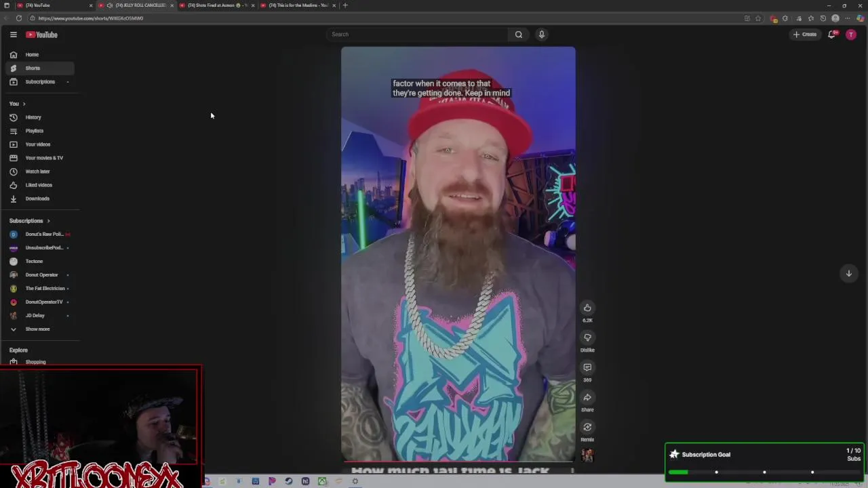The width and height of the screenshot is (868, 488).
Task: Open History from the sidebar
Action: (40, 117)
